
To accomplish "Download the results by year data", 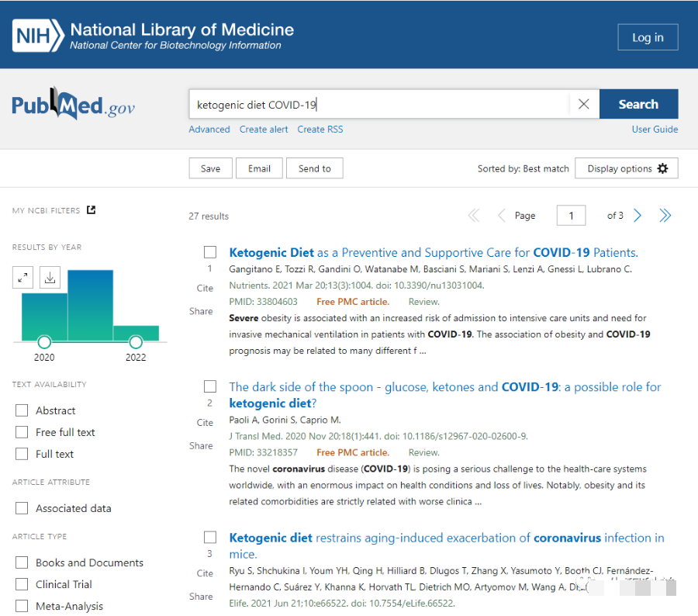I will (50, 277).
